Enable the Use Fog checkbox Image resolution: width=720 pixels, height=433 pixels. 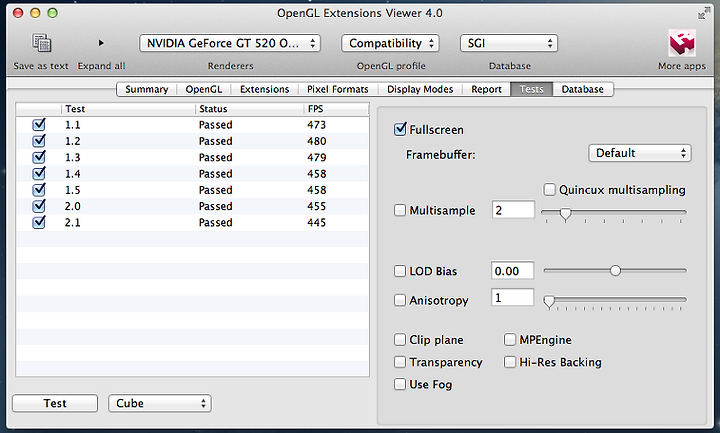(x=400, y=384)
